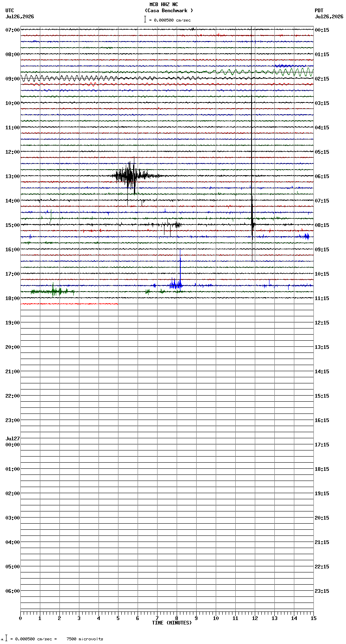Click the 09:00 UTC row label
This screenshot has width=346, height=644.
pyautogui.click(x=13, y=79)
